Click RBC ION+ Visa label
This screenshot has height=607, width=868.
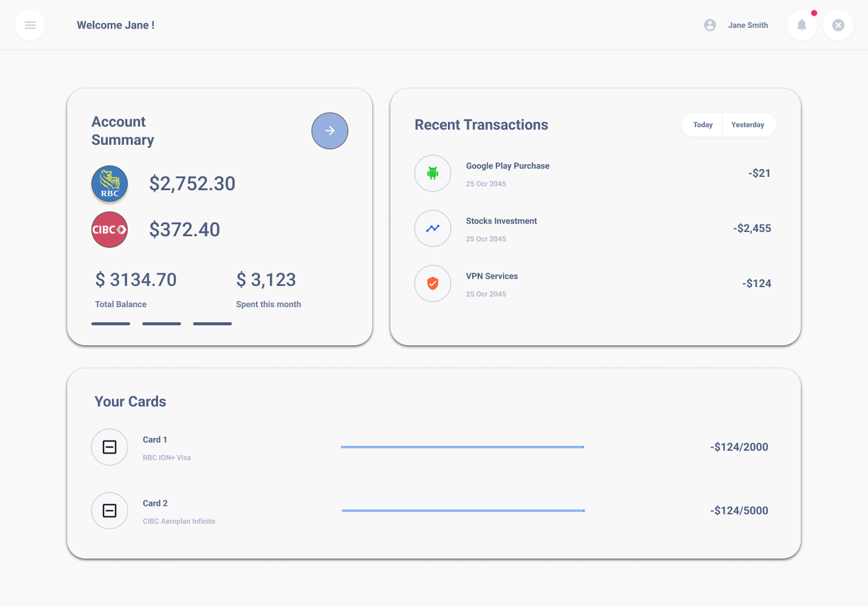tap(166, 458)
